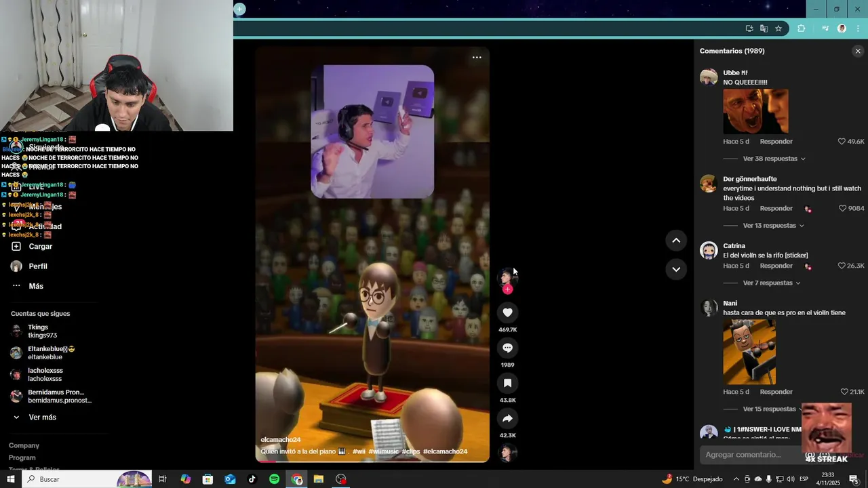The height and width of the screenshot is (488, 868).
Task: Like Nani's comment showing 21.1K
Action: click(844, 392)
